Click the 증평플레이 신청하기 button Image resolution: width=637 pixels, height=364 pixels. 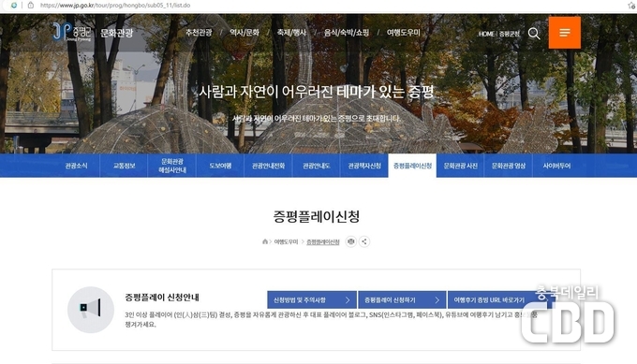pyautogui.click(x=402, y=299)
